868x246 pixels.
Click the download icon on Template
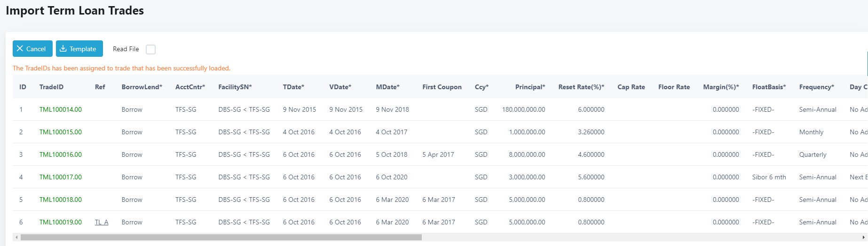[63, 49]
